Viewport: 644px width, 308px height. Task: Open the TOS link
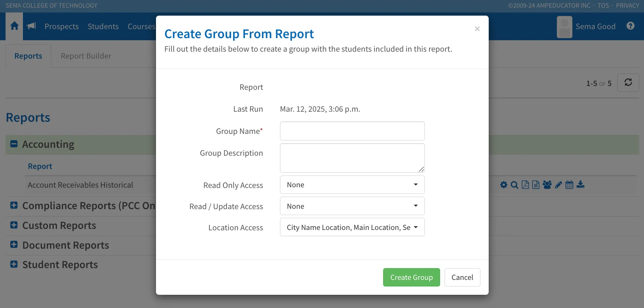(603, 6)
